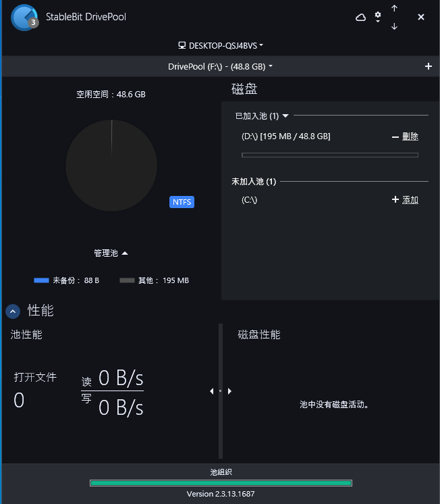This screenshot has width=440, height=504.
Task: Click the 池性能 heading
Action: point(26,334)
